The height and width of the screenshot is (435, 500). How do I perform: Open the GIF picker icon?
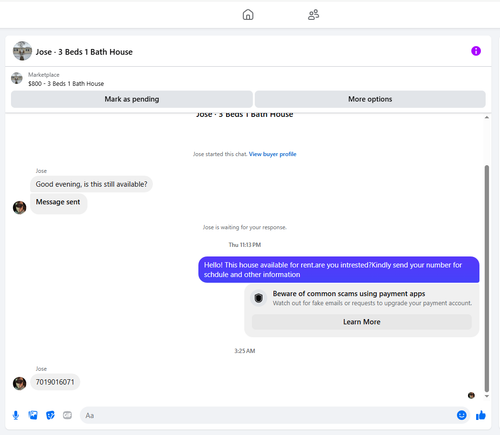67,415
